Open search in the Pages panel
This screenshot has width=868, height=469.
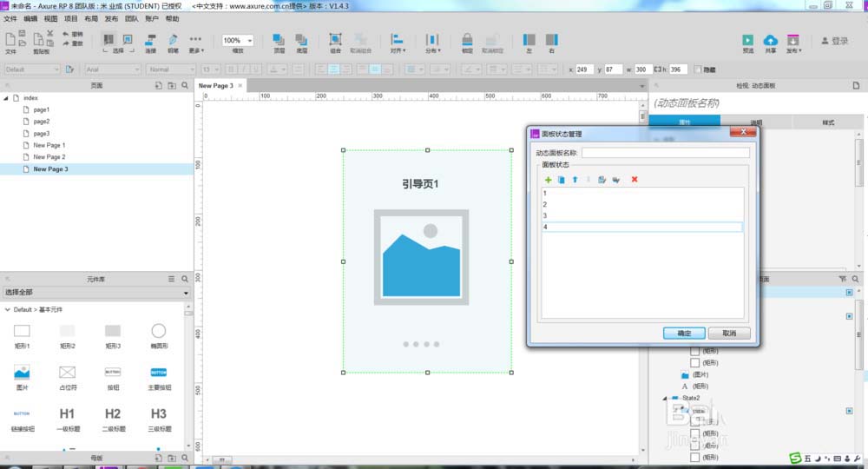[184, 85]
